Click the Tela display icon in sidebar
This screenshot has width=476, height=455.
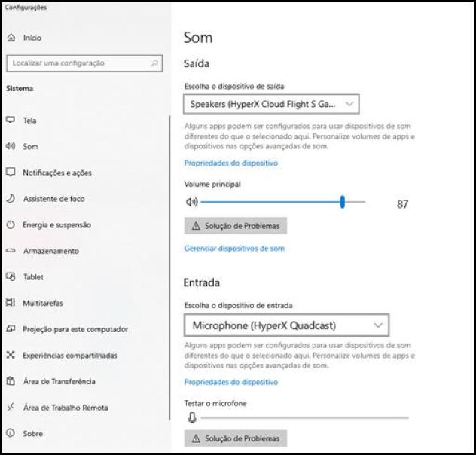pyautogui.click(x=11, y=121)
